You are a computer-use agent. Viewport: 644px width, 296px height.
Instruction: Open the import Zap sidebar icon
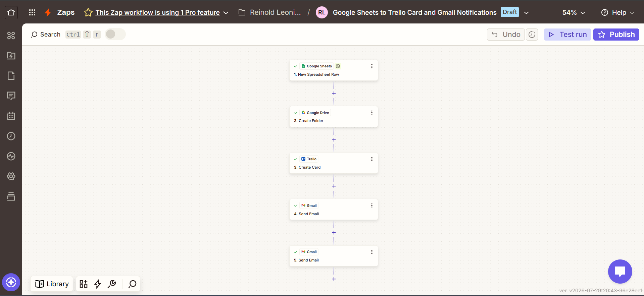click(x=11, y=56)
